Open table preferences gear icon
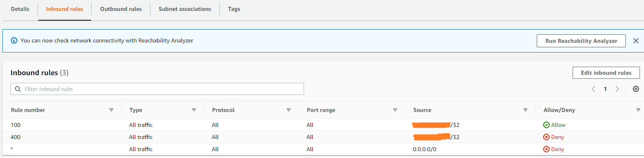 [x=636, y=89]
